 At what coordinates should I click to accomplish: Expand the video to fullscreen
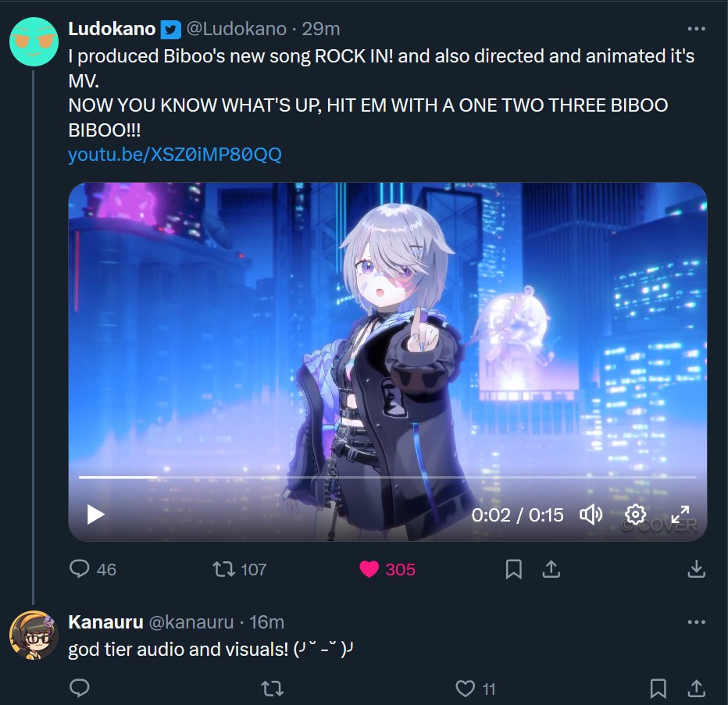[680, 515]
